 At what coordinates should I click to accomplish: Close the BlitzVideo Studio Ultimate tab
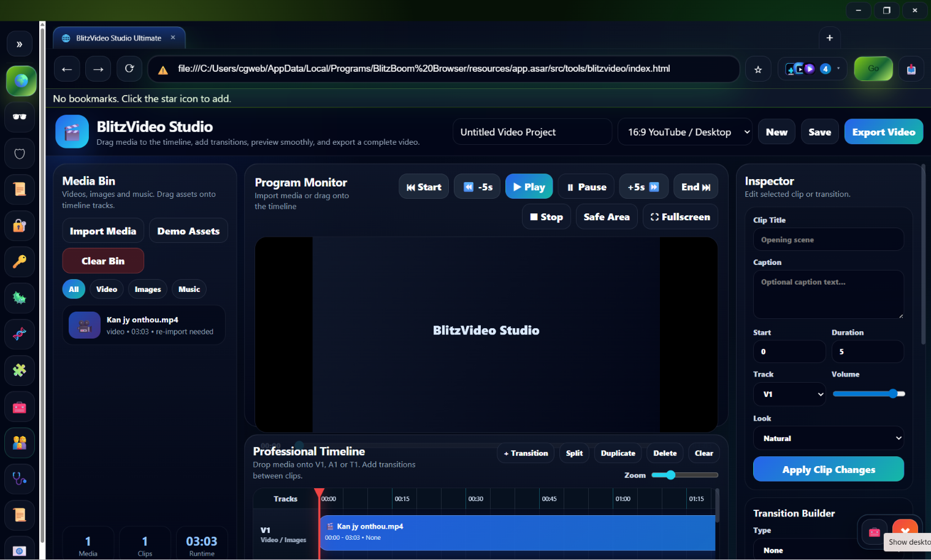[173, 37]
